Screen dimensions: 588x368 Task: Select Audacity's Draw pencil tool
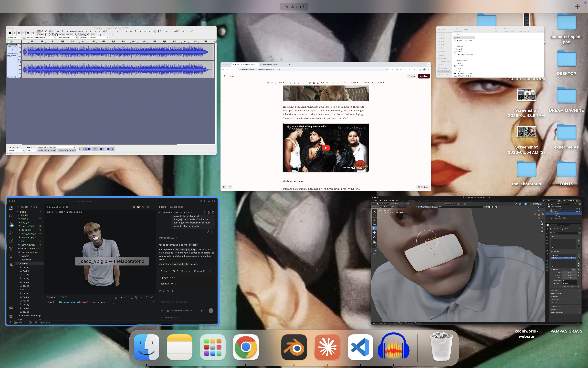pos(45,31)
